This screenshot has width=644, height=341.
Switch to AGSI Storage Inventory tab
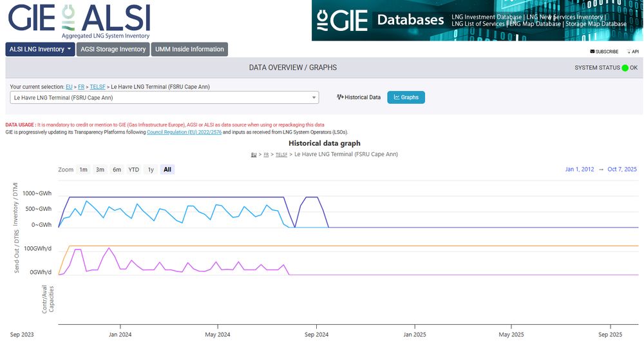(113, 50)
